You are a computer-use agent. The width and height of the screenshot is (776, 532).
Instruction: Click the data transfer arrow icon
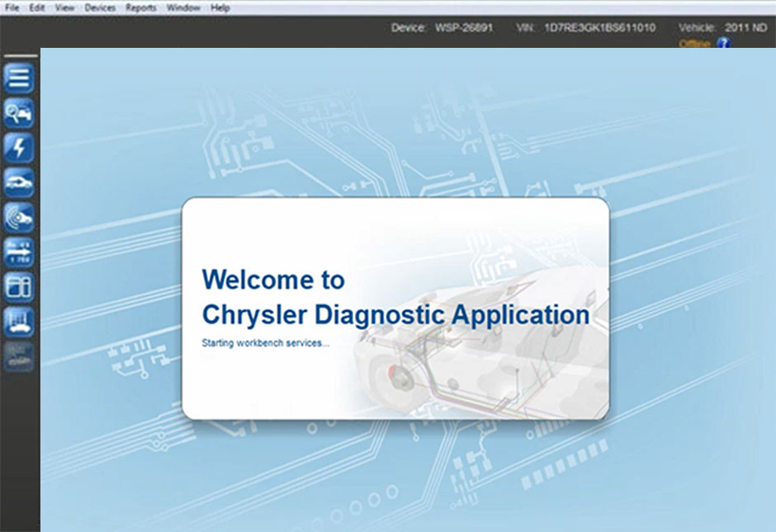coord(19,252)
